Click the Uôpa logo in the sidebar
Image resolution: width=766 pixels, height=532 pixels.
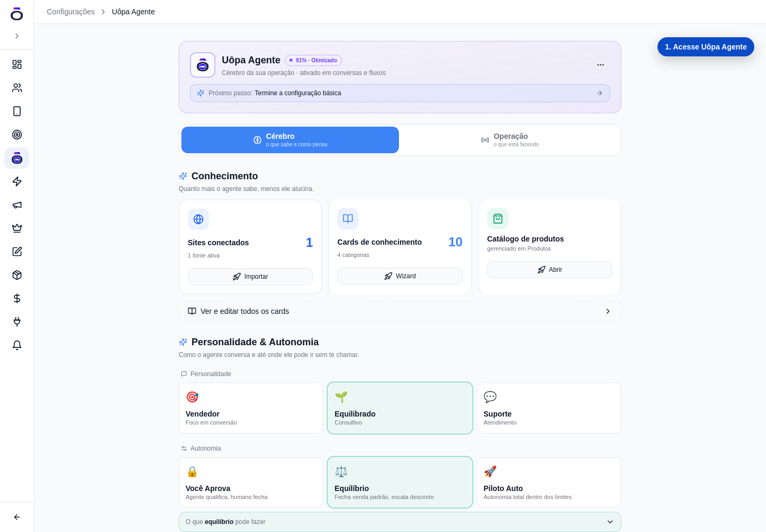(17, 14)
